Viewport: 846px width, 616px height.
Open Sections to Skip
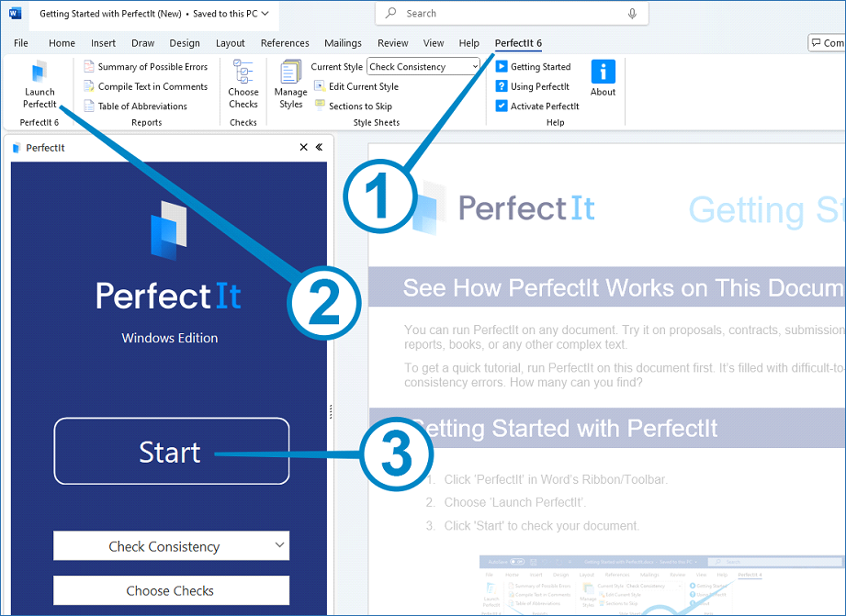coord(354,106)
